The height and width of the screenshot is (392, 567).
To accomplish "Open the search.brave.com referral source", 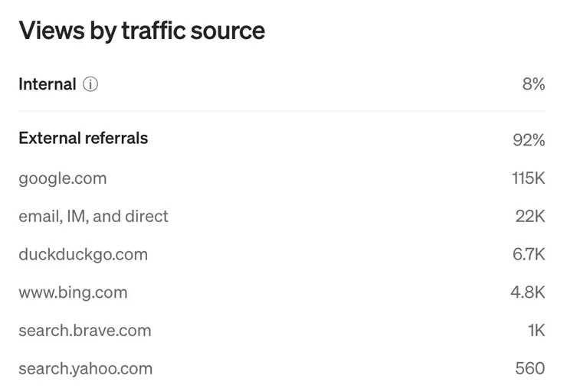I will [x=85, y=331].
